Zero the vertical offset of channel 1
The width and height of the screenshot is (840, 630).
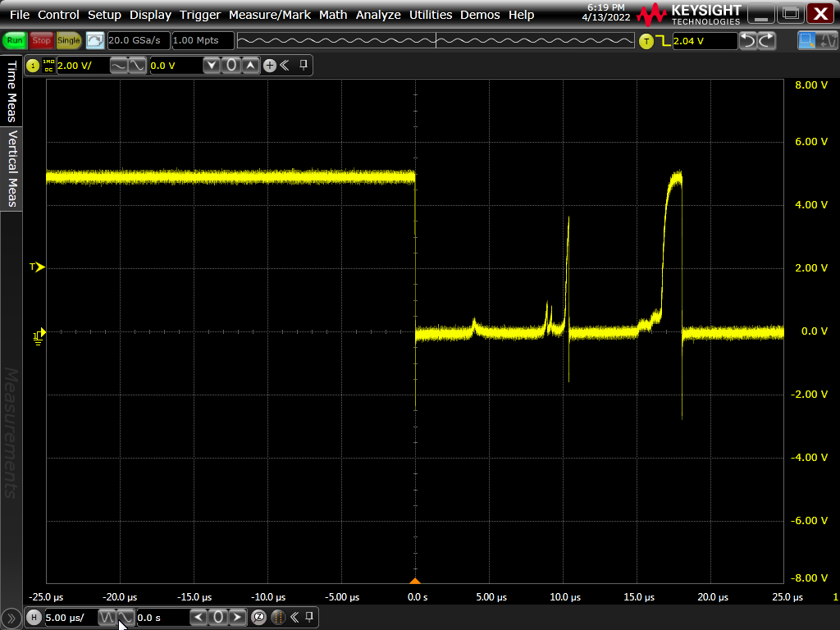[x=231, y=66]
